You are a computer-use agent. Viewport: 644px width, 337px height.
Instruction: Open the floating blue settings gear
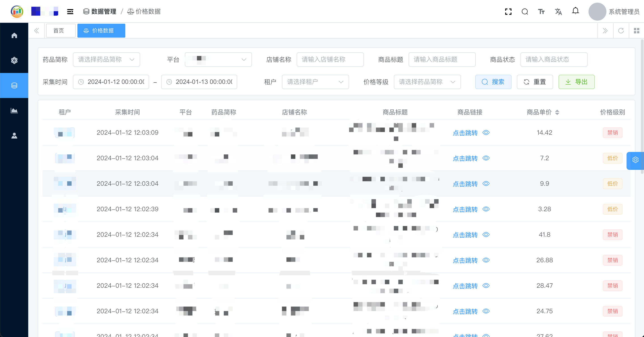point(635,160)
